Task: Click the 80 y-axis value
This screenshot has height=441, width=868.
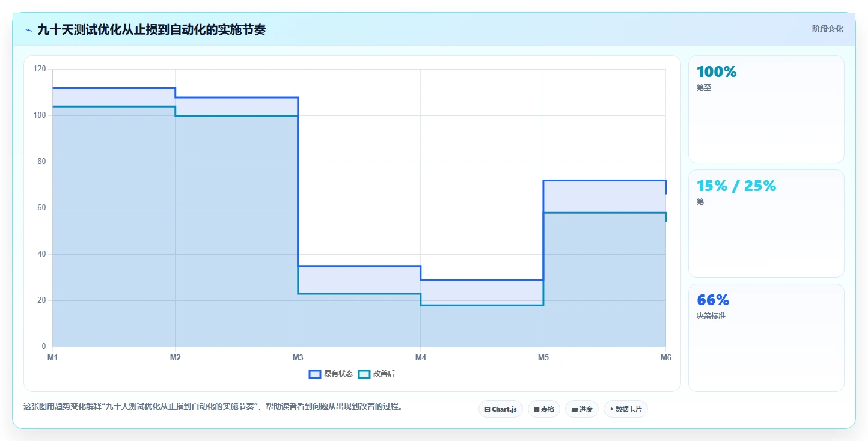Action: click(x=41, y=162)
